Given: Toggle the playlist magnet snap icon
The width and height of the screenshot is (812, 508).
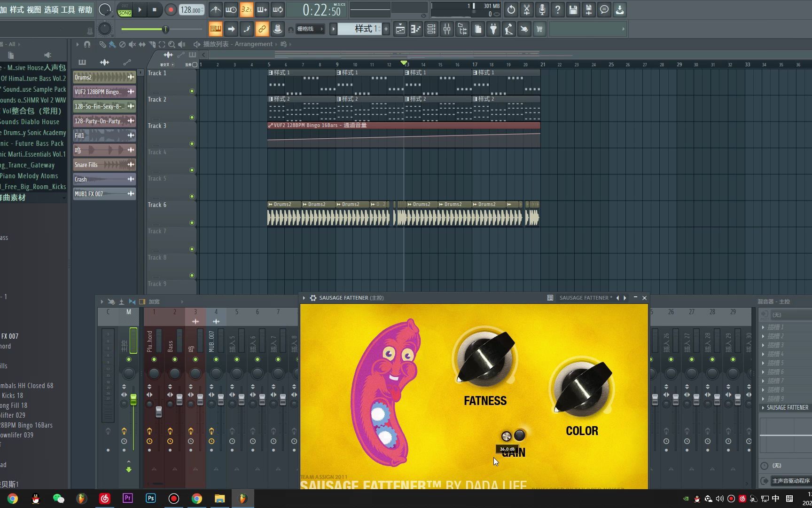Looking at the screenshot, I should click(87, 44).
